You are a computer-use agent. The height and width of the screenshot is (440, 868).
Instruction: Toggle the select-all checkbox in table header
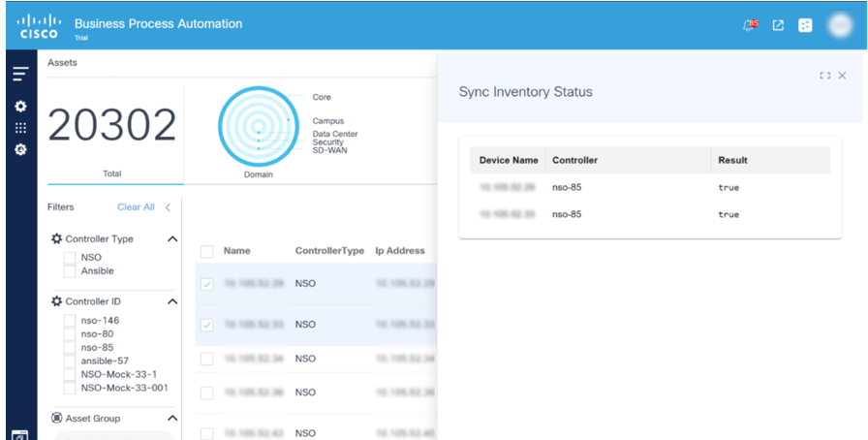click(x=206, y=252)
